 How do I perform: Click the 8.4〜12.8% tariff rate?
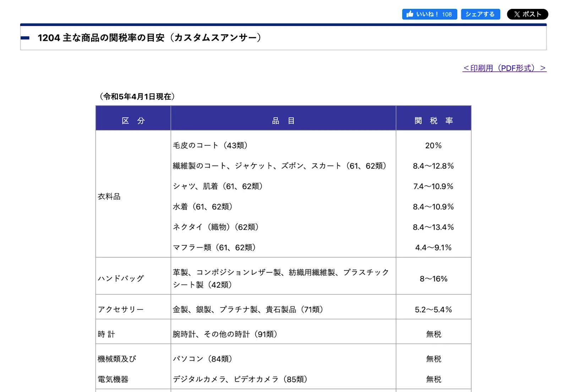point(433,166)
